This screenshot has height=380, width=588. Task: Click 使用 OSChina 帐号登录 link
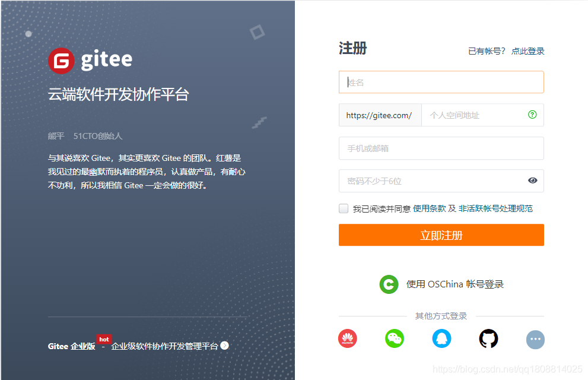[x=455, y=284]
